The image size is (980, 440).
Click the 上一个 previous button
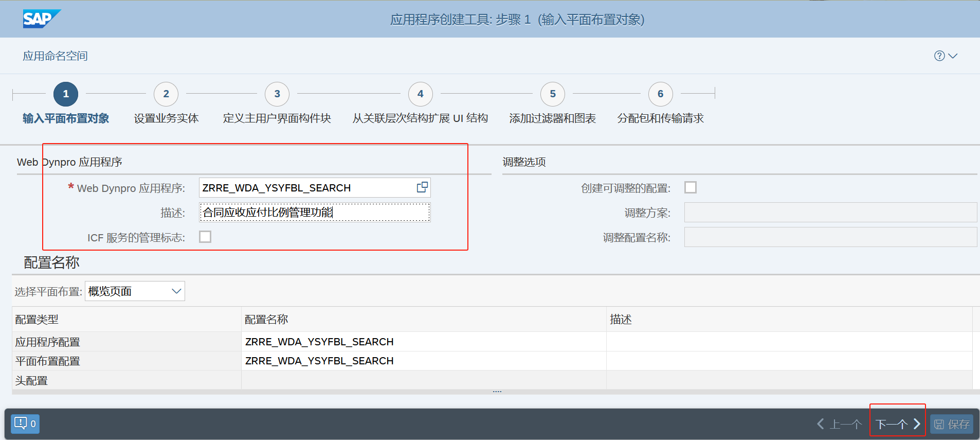(839, 424)
